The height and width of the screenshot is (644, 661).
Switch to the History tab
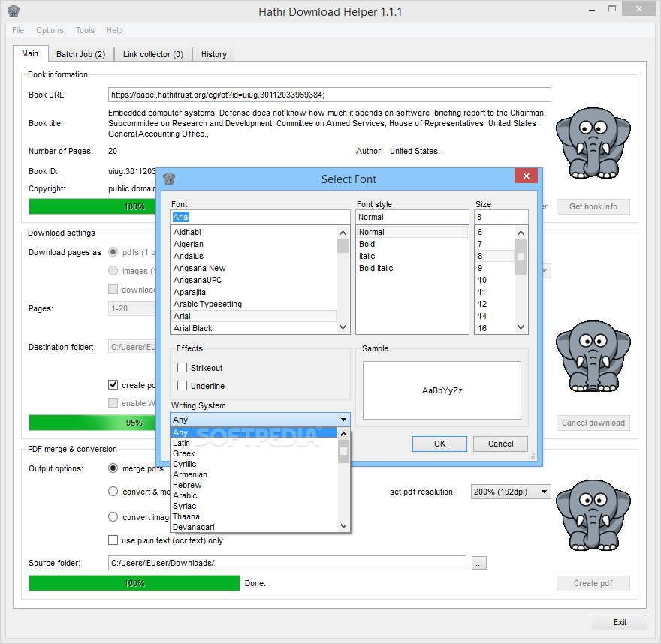214,54
